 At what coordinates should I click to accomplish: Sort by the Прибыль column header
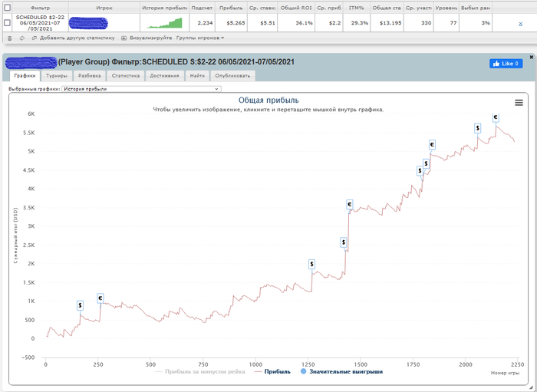click(x=231, y=8)
